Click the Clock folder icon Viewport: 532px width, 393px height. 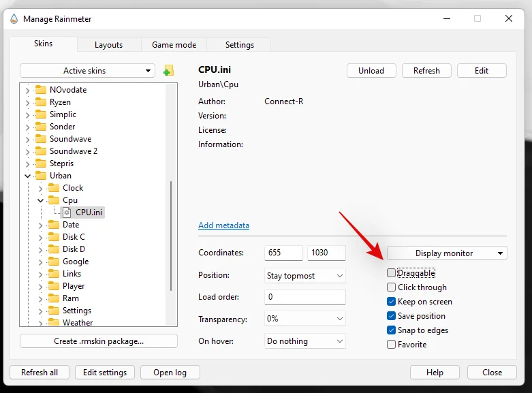[54, 188]
